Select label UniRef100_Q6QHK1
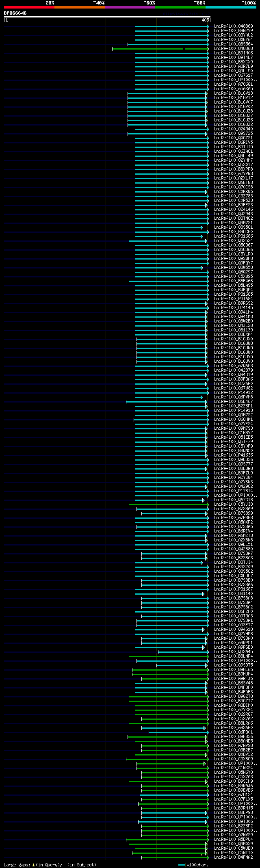Image resolution: width=260 pixels, height=868 pixels. point(233,420)
